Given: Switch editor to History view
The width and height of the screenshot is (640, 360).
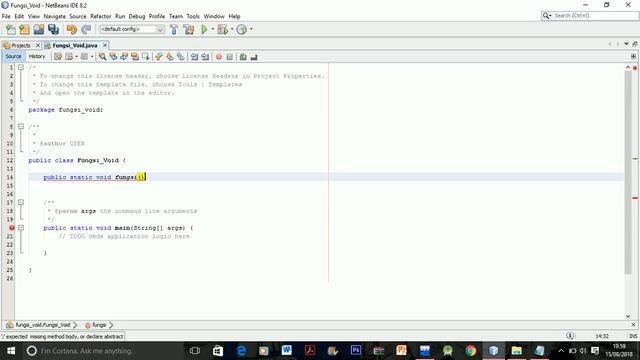Looking at the screenshot, I should (37, 56).
